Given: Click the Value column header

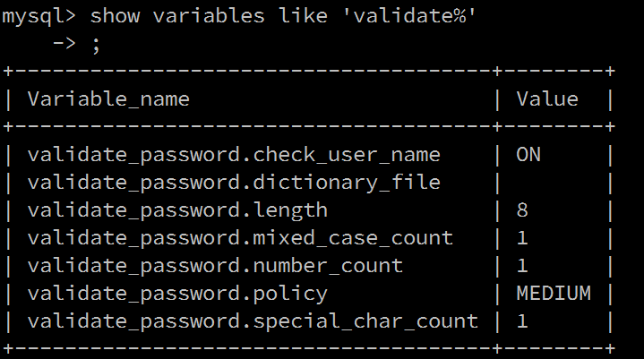Looking at the screenshot, I should [547, 99].
